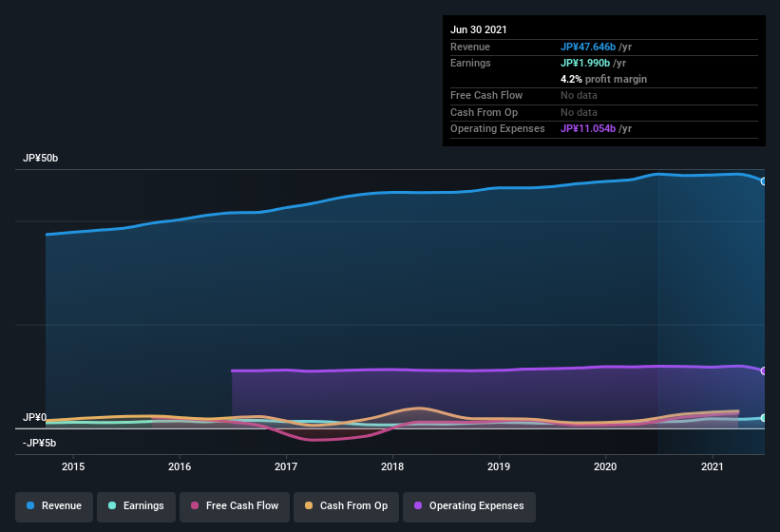Click the Revenue endpoint marker on chart
780x532 pixels.
(x=764, y=181)
